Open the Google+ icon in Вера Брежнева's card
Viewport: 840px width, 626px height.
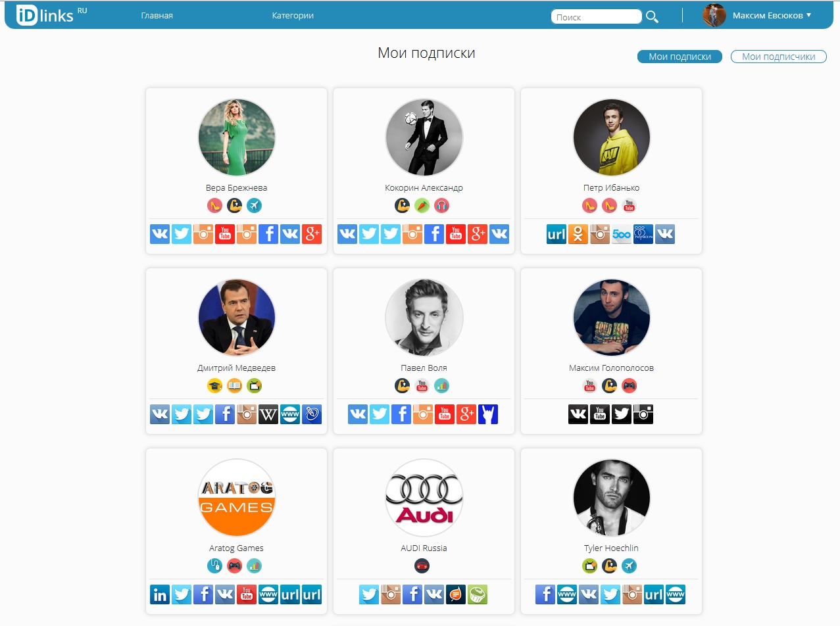tap(312, 234)
